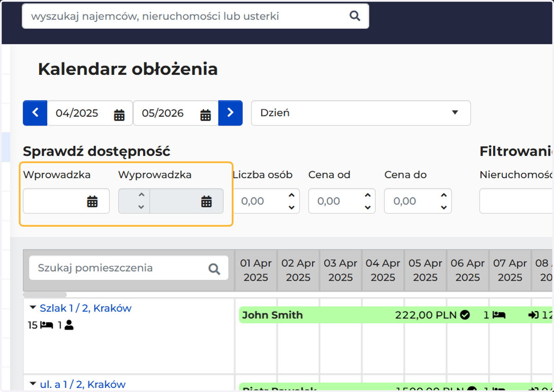The width and height of the screenshot is (554, 392).
Task: Open the Wprowadzka calendar icon
Action: 92,201
